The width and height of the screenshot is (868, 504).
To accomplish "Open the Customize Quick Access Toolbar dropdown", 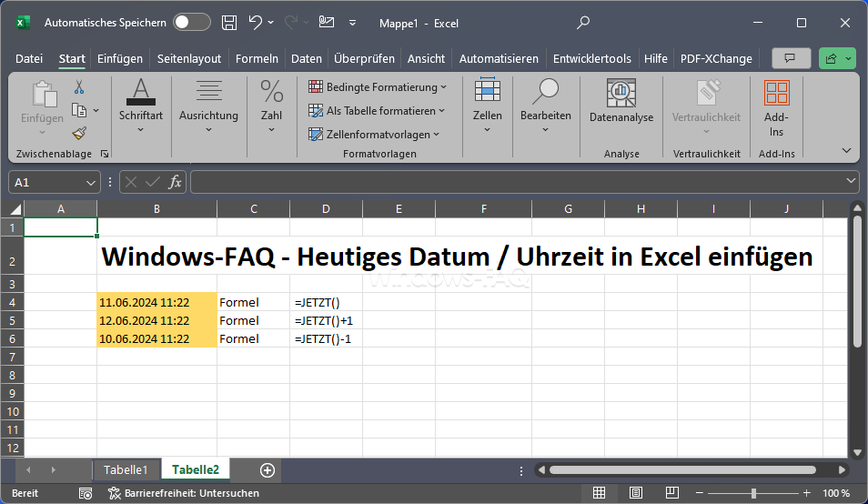I will click(353, 24).
